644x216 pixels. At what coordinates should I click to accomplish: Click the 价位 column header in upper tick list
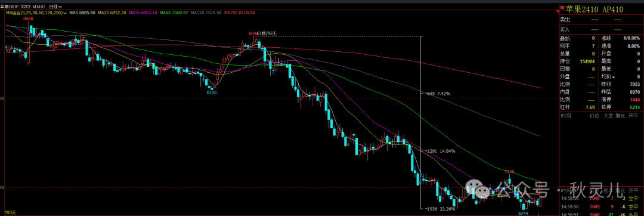(595, 116)
